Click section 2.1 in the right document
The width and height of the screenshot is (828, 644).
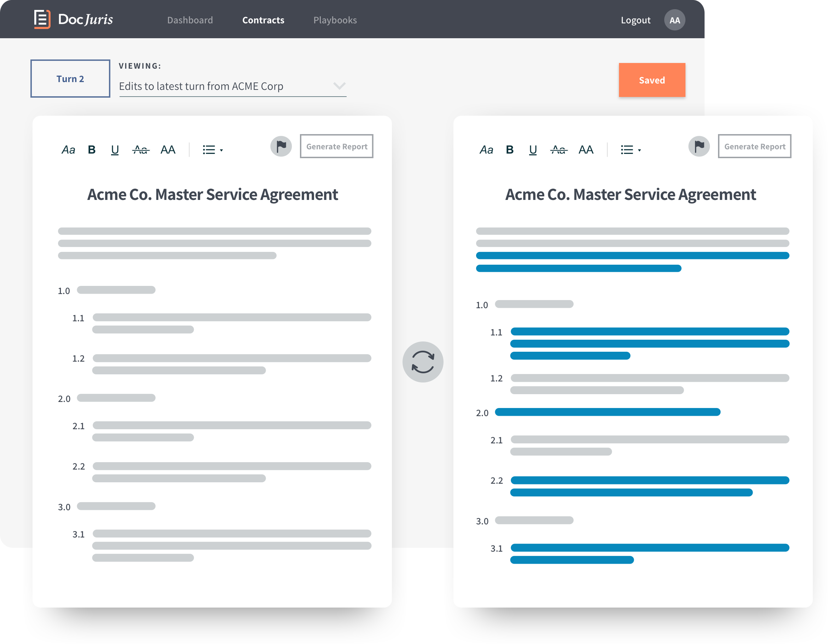(x=640, y=445)
